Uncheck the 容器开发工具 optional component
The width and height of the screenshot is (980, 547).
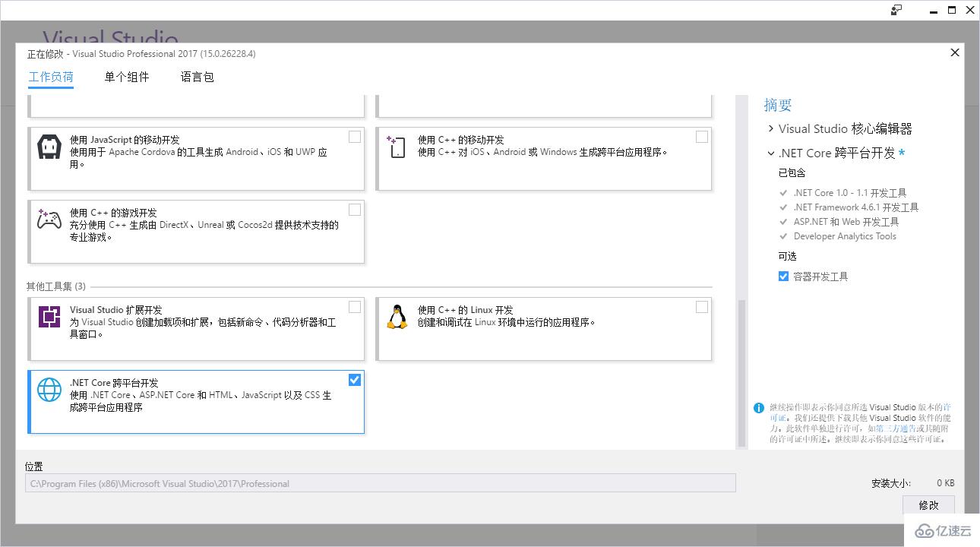[783, 277]
